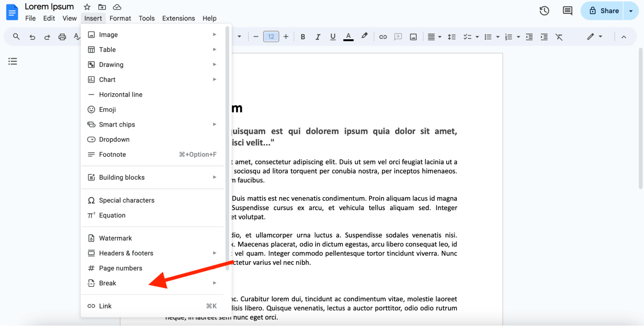Toggle underline formatting
The width and height of the screenshot is (644, 326).
coord(332,36)
